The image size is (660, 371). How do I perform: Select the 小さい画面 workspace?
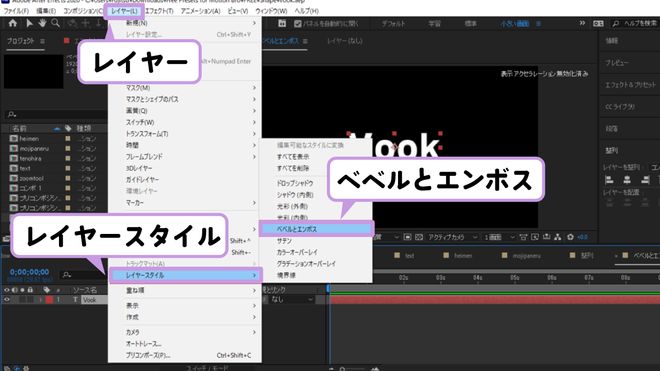tap(514, 24)
